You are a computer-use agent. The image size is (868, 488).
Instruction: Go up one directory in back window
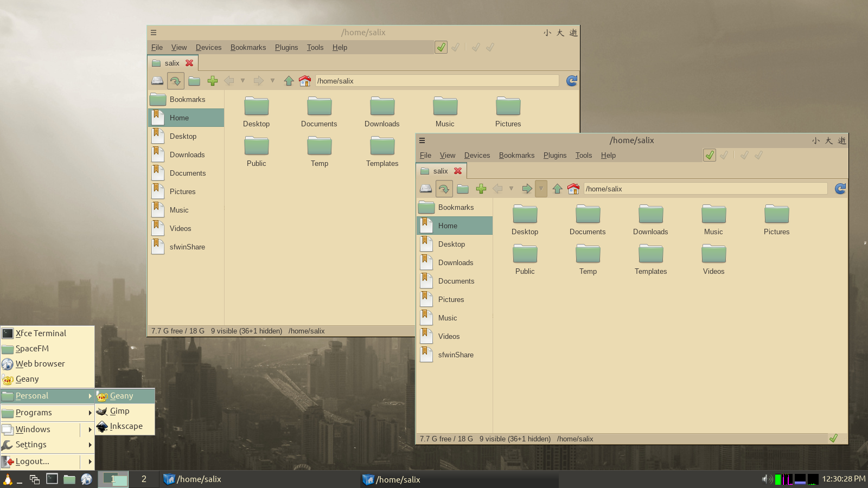(x=289, y=81)
